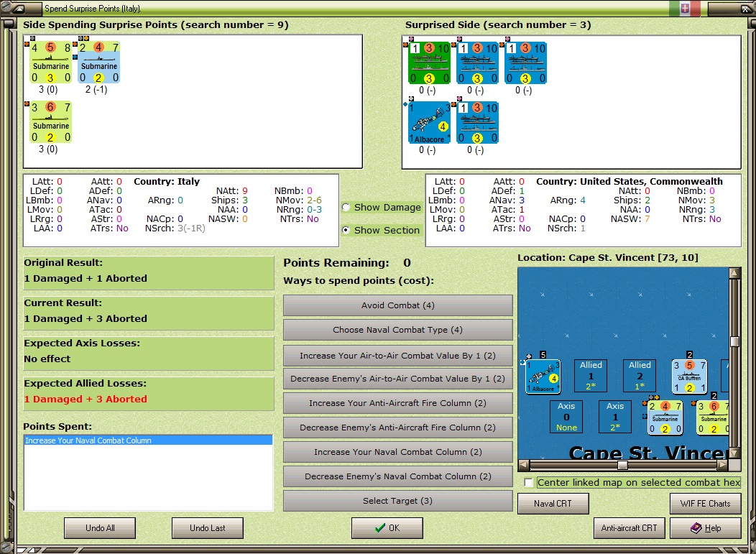This screenshot has height=554, width=756.
Task: Click Increase Your Naval Combat Column (2)
Action: pos(398,452)
